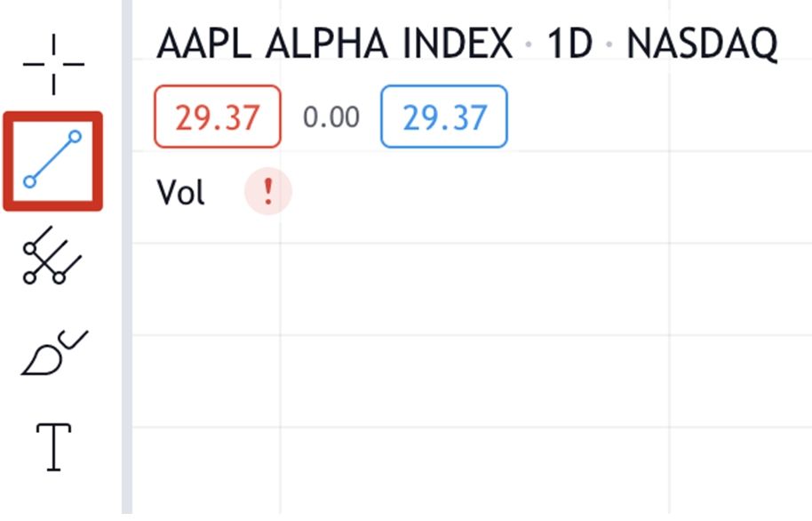Select the crosshair cursor tool
The width and height of the screenshot is (812, 521).
pos(53,64)
